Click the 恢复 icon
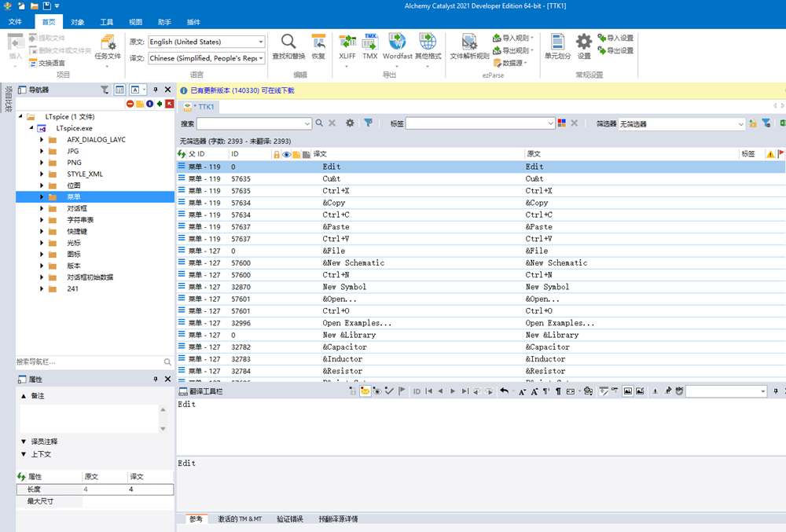This screenshot has height=532, width=786. tap(318, 46)
